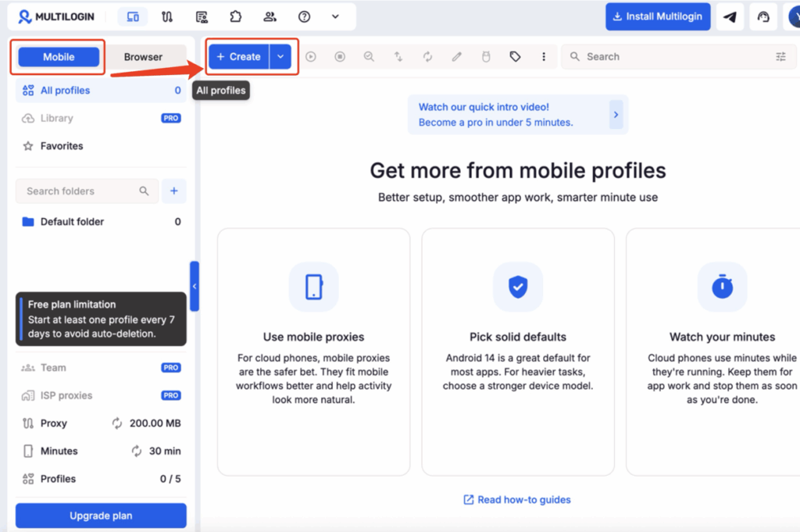Click the Free plan limitation notice
The height and width of the screenshot is (532, 800).
(101, 320)
